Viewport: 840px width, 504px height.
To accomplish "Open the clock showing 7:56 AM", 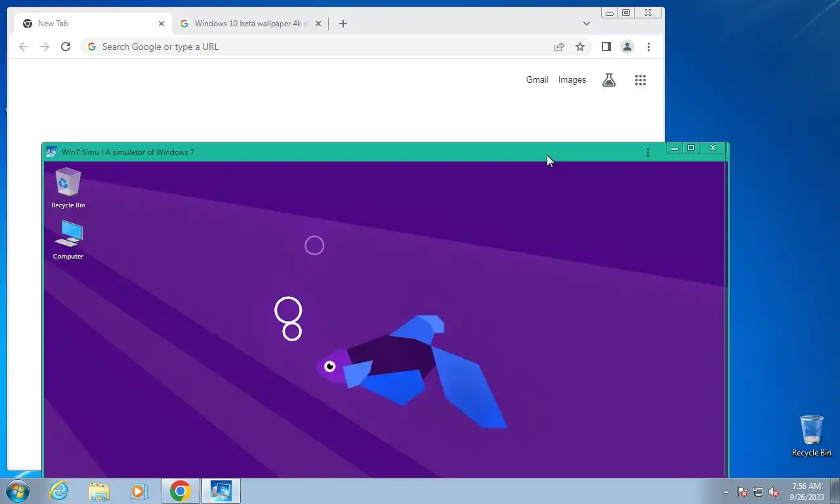I will (807, 492).
